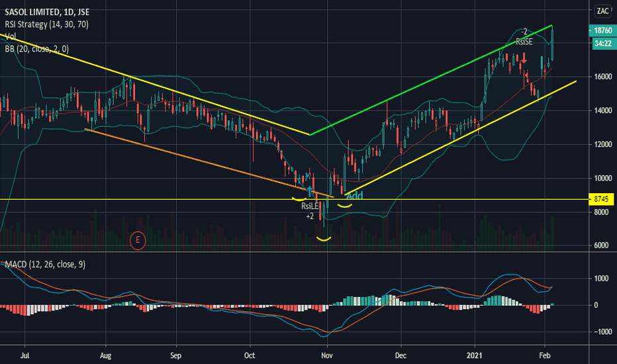Select the RsiLE +2 strategy label
Screen dimensions: 617x364
pyautogui.click(x=310, y=211)
